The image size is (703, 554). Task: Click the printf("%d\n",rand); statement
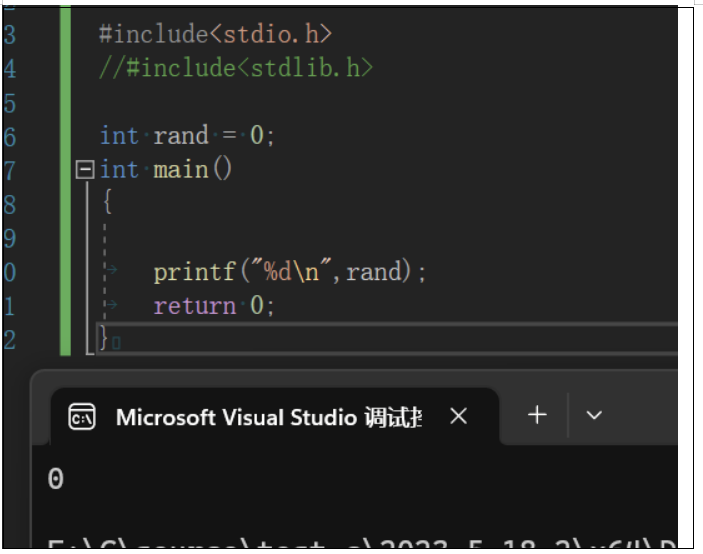click(290, 272)
